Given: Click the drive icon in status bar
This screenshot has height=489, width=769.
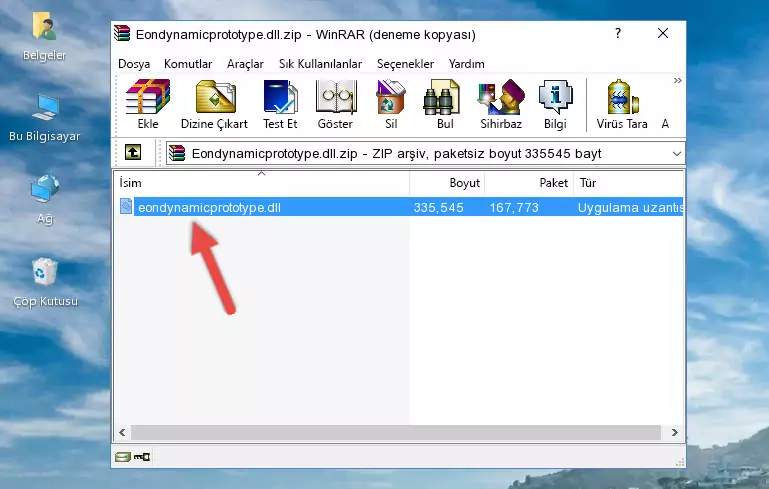Looking at the screenshot, I should click(123, 457).
